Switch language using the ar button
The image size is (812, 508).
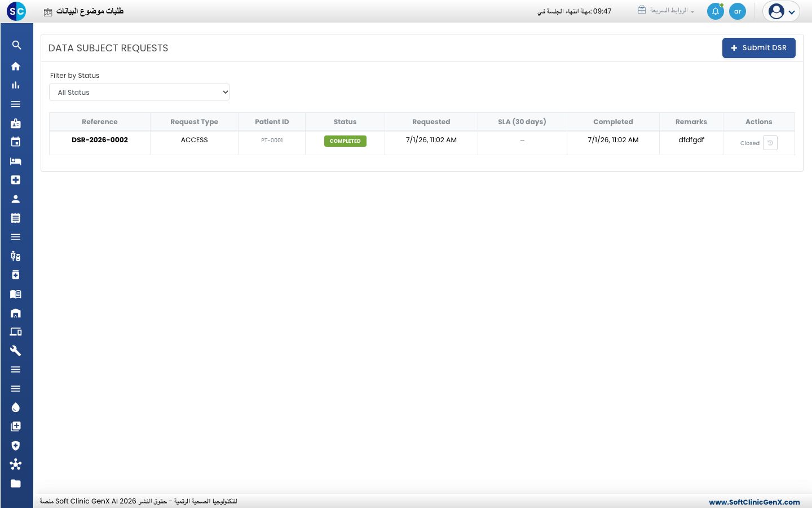pyautogui.click(x=738, y=11)
